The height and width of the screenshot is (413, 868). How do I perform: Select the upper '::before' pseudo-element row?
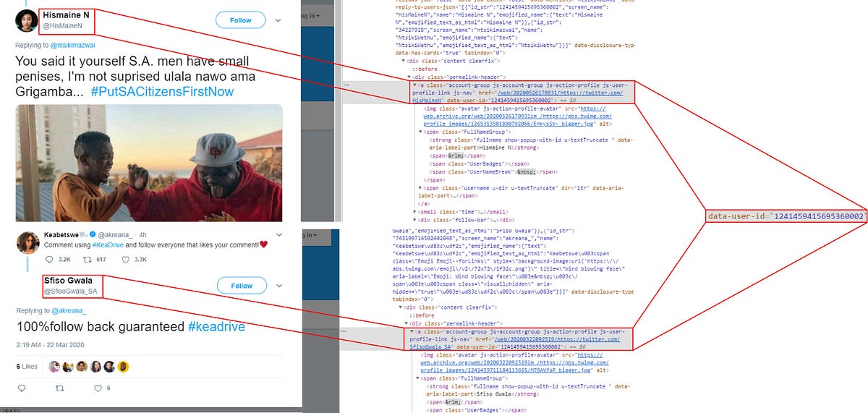(424, 68)
